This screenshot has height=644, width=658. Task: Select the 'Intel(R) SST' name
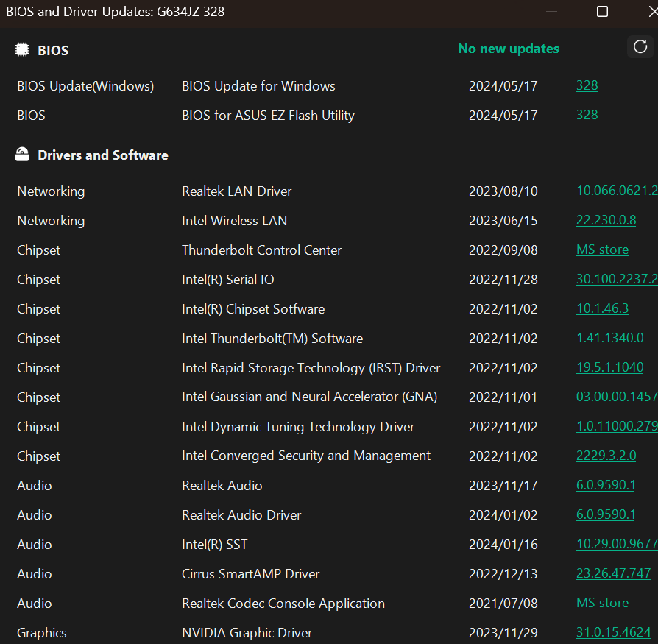tap(214, 544)
